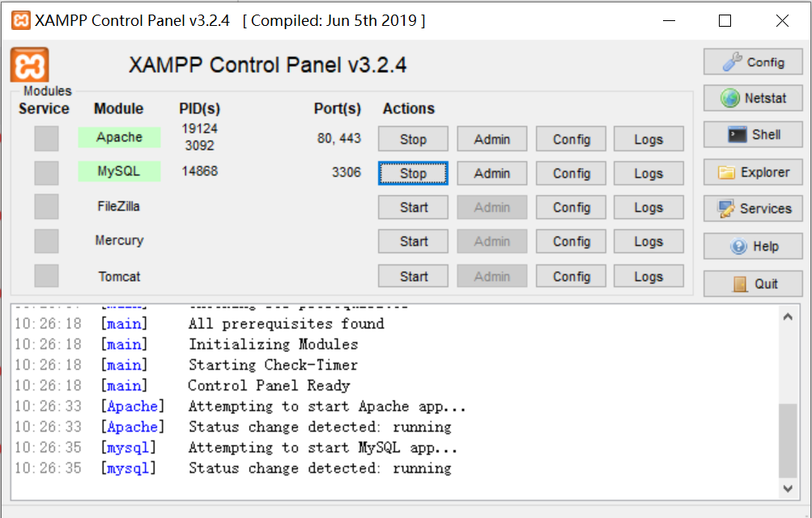Viewport: 812px width, 518px height.
Task: Start the Mercury module
Action: click(413, 242)
